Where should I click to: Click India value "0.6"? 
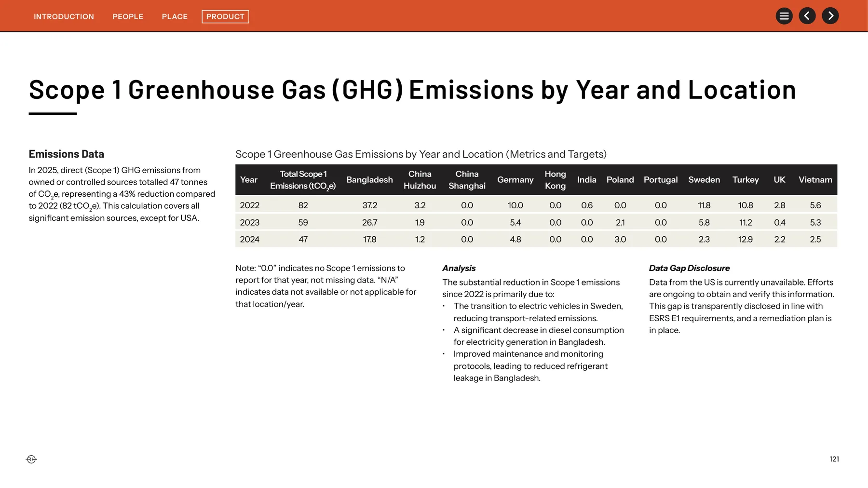[587, 205]
